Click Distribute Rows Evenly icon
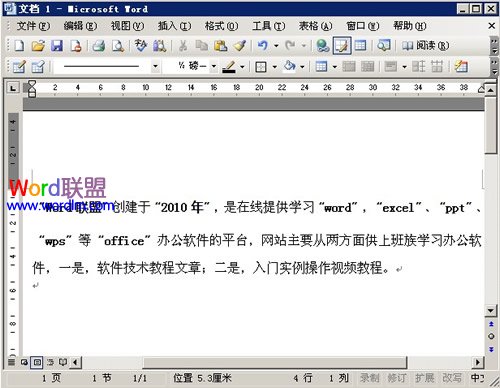Screen dimensions: 500x388 pos(418,67)
